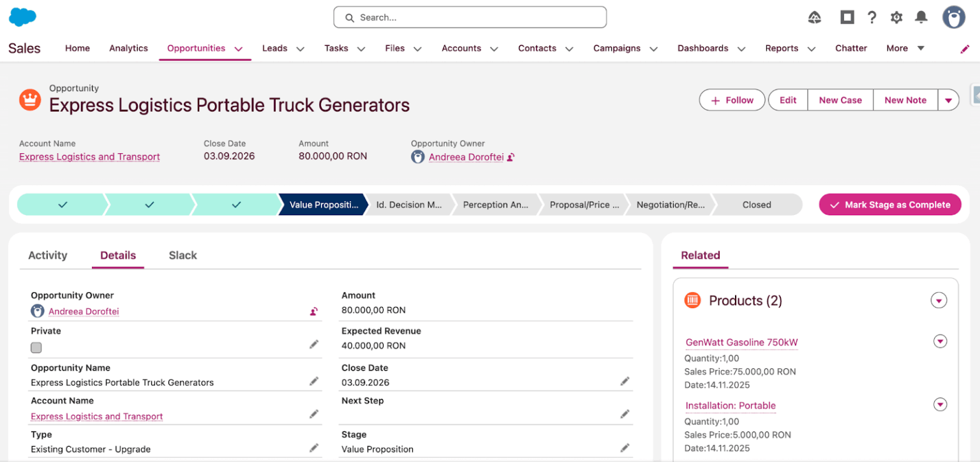Open the Help question mark icon
The image size is (980, 462).
tap(872, 17)
